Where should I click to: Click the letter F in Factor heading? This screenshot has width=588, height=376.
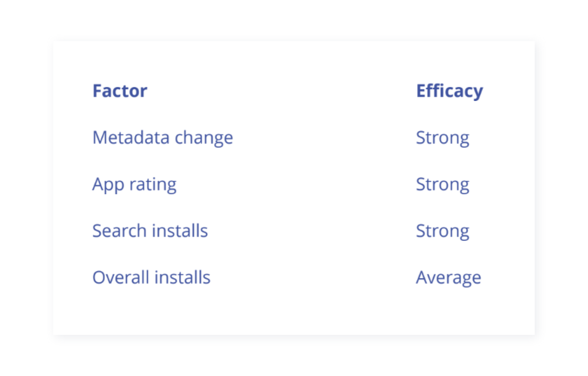point(97,91)
